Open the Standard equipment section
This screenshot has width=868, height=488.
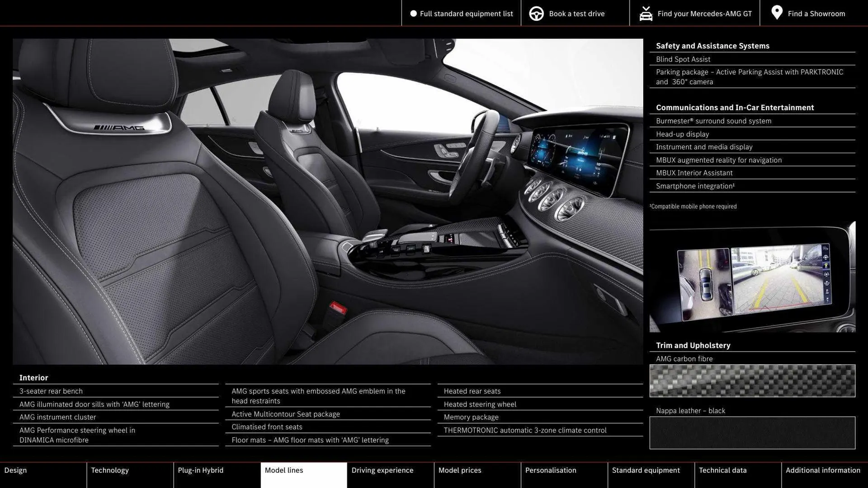pyautogui.click(x=646, y=470)
